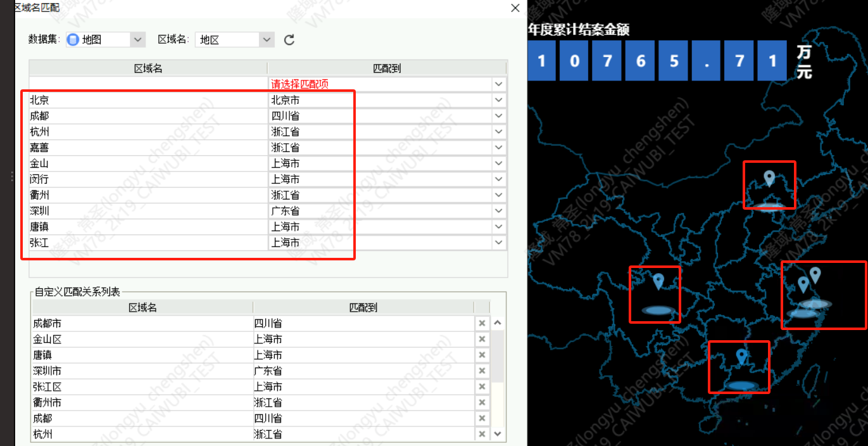Delete the 成都市 custom matching row
Image resolution: width=868 pixels, height=446 pixels.
click(482, 323)
